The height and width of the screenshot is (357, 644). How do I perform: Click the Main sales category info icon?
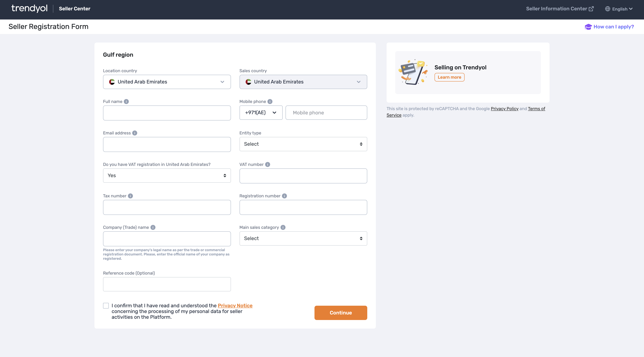(283, 227)
